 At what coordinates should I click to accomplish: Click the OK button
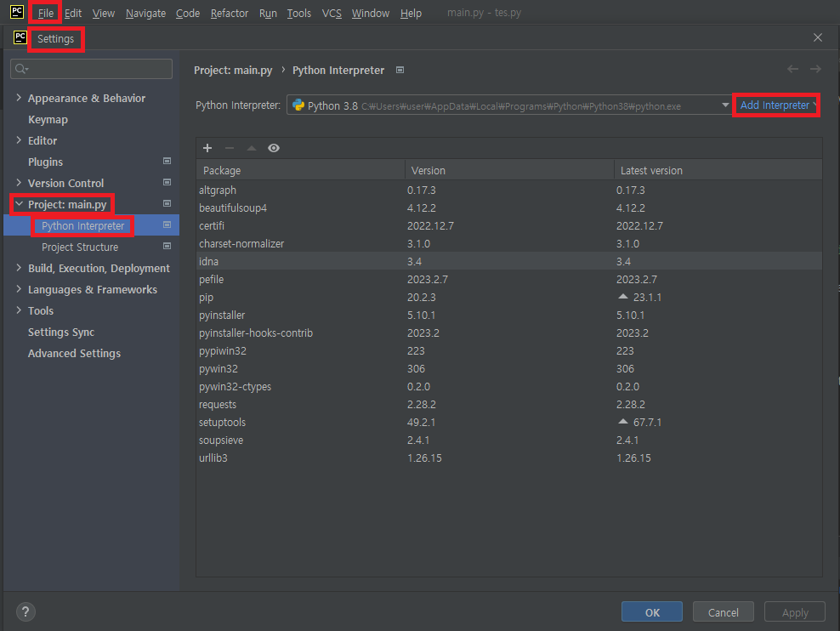tap(652, 611)
